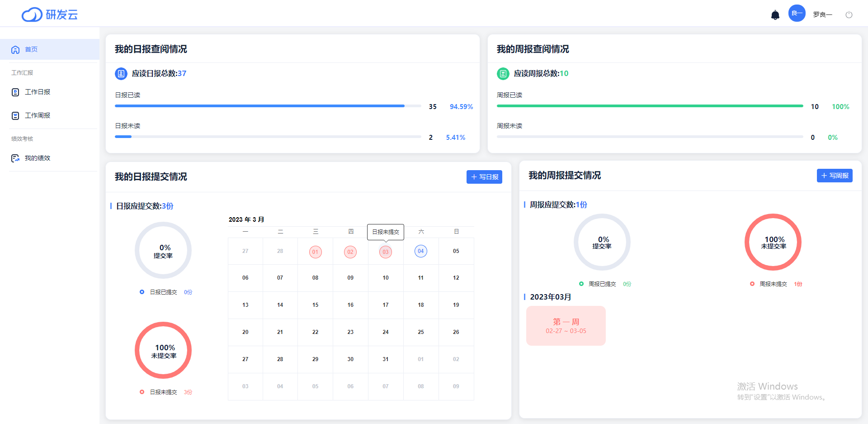The height and width of the screenshot is (424, 868).
Task: Select calendar date 03 marked red
Action: (386, 252)
